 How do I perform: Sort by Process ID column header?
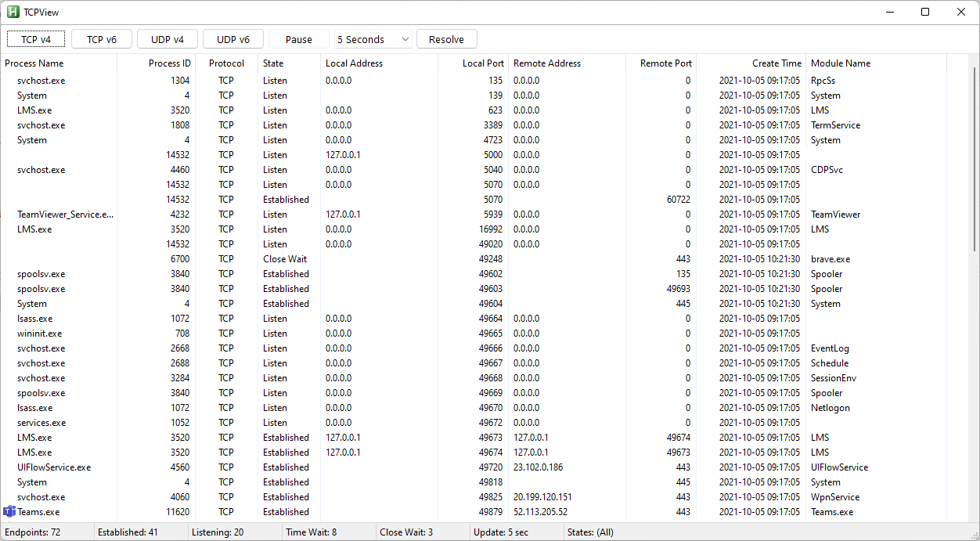tap(157, 63)
